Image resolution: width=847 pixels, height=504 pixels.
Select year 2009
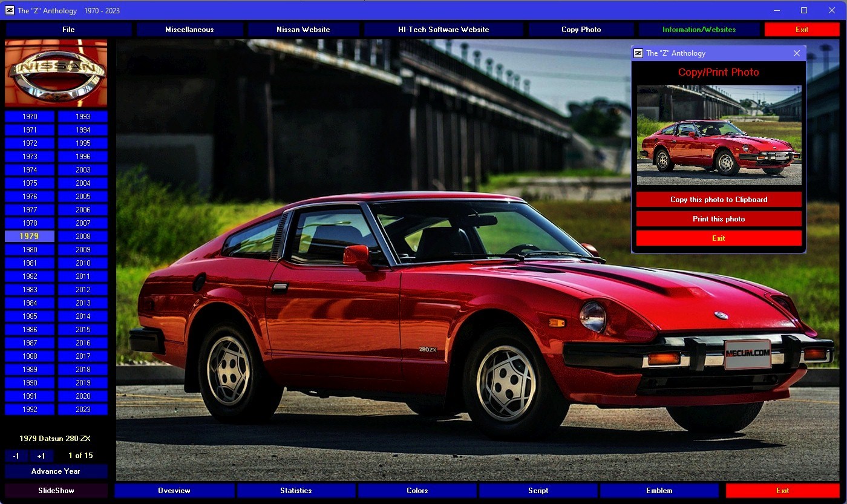83,250
